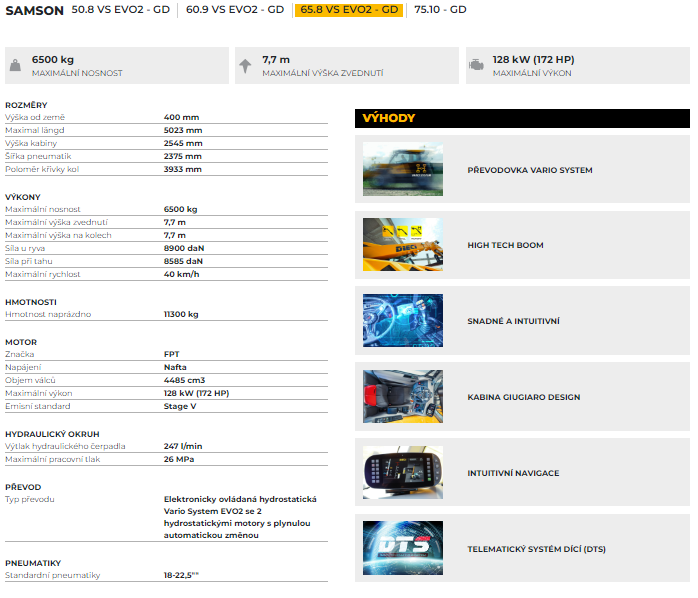Open the Převodovka Vario System thumbnail
The image size is (698, 598).
[x=402, y=169]
